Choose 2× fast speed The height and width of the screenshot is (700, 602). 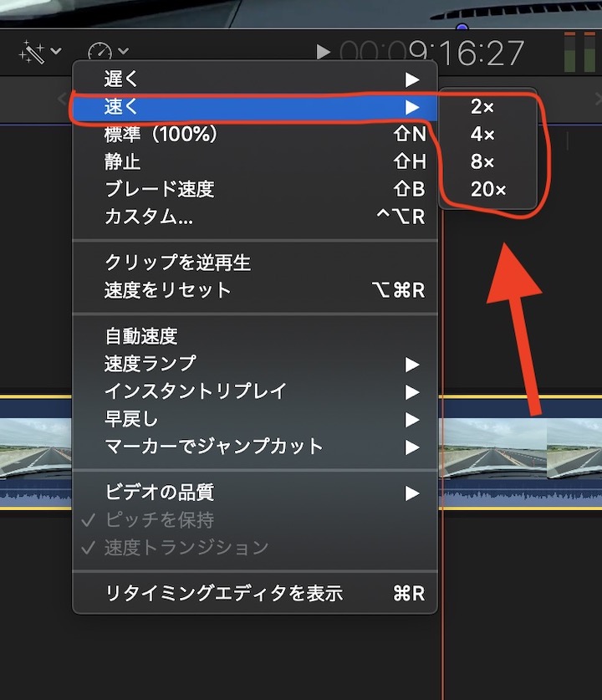[487, 107]
